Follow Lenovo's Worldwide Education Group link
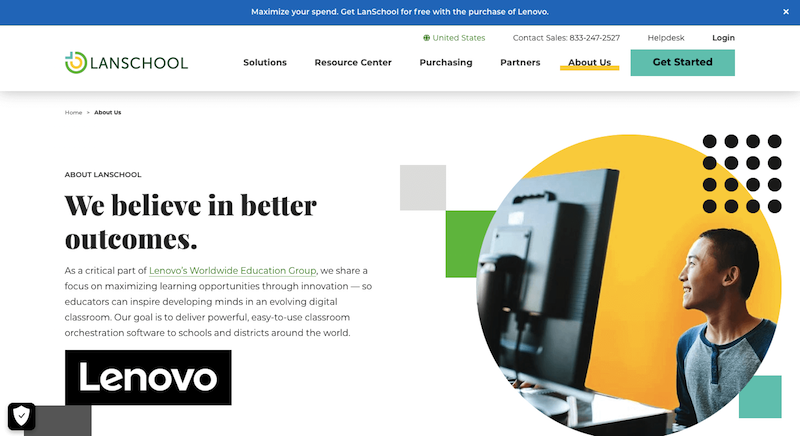This screenshot has height=436, width=800. pyautogui.click(x=233, y=271)
